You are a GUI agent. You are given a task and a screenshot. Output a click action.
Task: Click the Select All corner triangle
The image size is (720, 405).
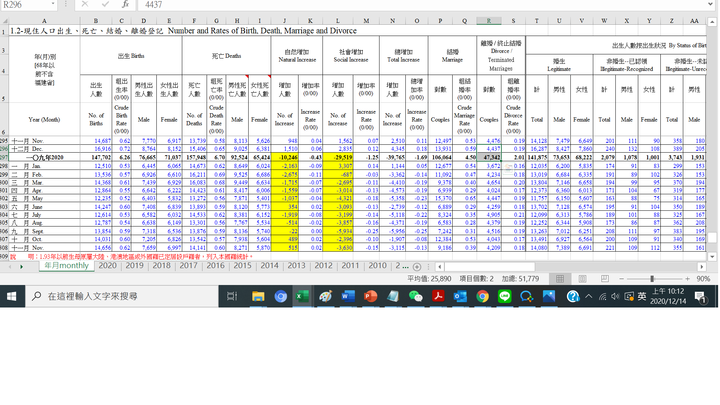point(4,21)
